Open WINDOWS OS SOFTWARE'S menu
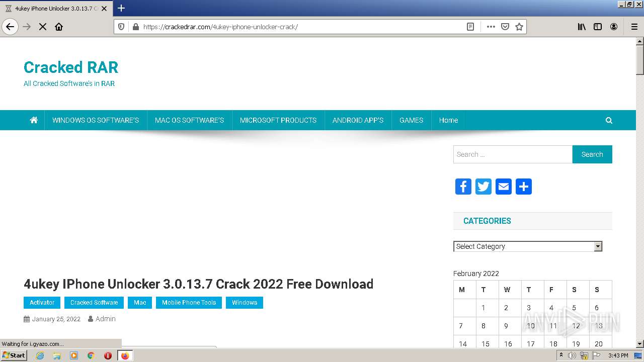Screen dimensions: 644x362 (x=96, y=120)
